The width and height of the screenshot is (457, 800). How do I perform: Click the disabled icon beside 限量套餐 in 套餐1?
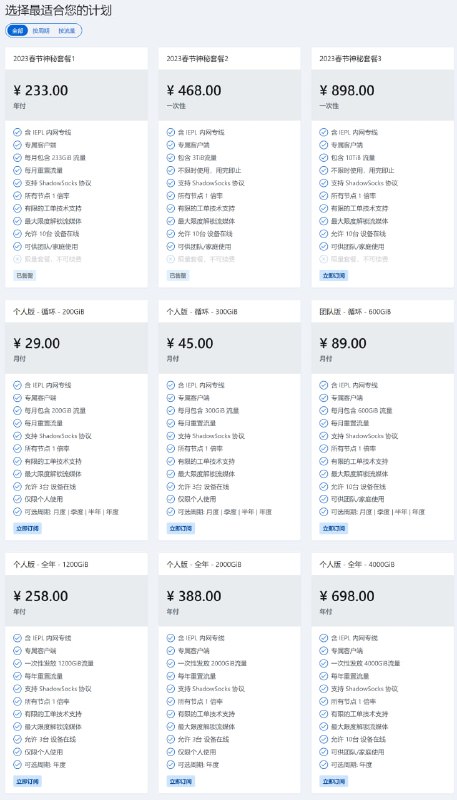17,259
